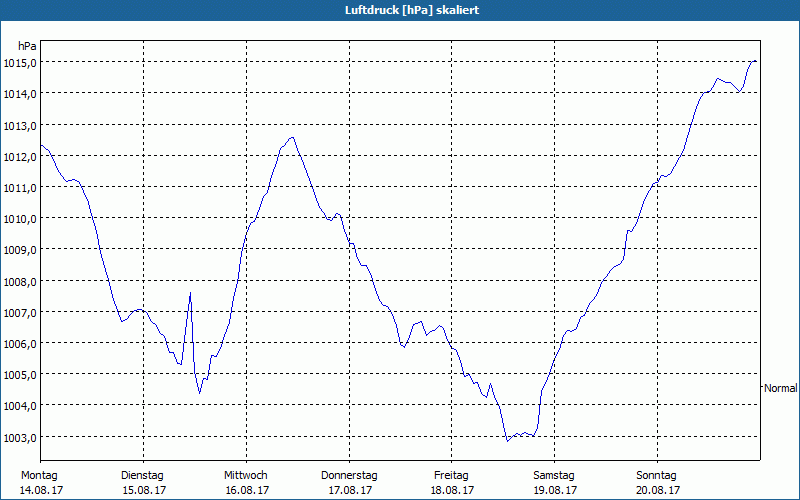Select the 'Donnerstag' day label

click(x=349, y=476)
